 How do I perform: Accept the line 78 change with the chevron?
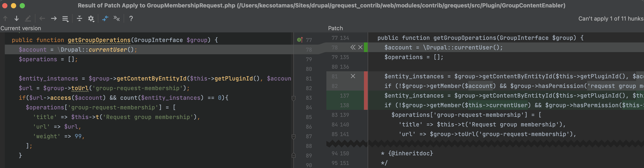[x=353, y=47]
